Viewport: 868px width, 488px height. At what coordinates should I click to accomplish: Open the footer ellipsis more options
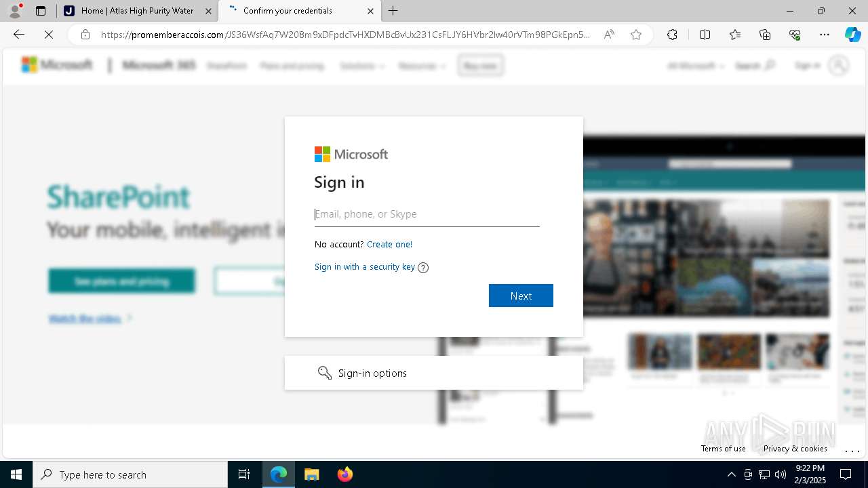[852, 450]
